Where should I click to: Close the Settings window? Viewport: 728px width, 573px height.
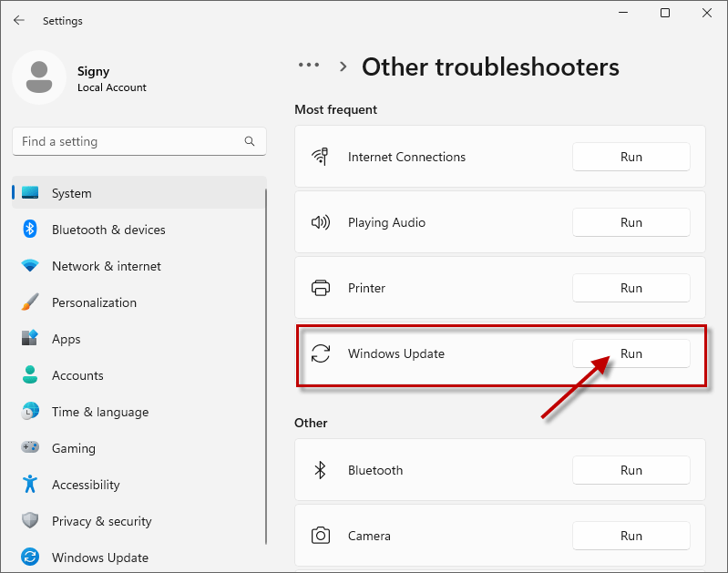pyautogui.click(x=707, y=13)
